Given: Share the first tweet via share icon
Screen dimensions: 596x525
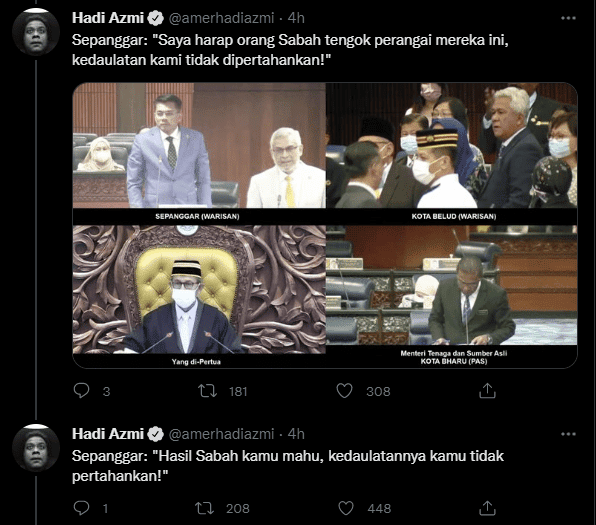Looking at the screenshot, I should pos(487,390).
